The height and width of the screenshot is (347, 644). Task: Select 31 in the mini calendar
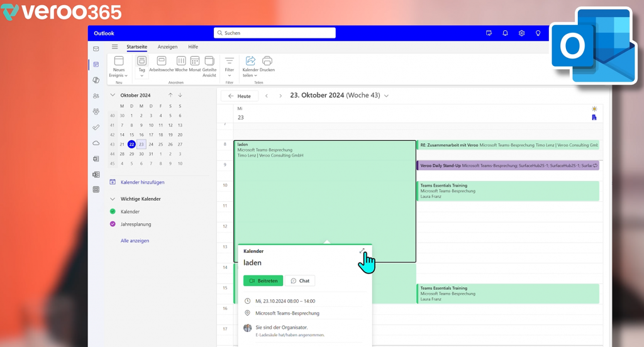click(x=151, y=154)
